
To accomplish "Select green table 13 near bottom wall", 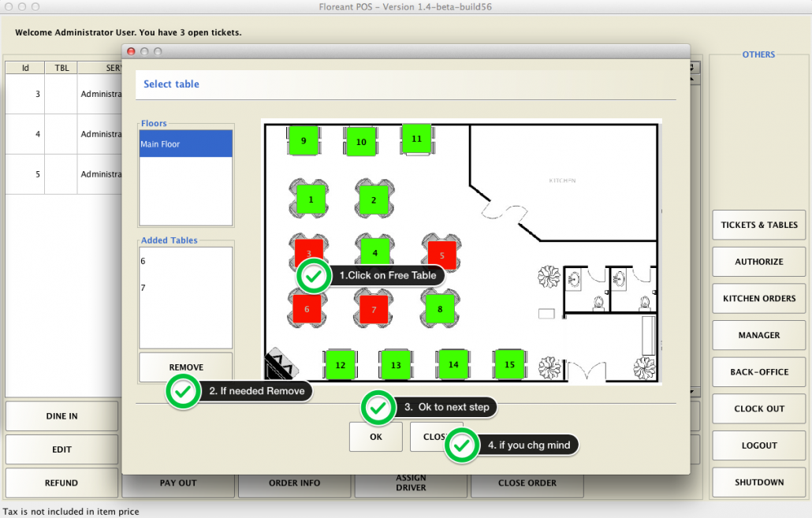I will point(396,365).
